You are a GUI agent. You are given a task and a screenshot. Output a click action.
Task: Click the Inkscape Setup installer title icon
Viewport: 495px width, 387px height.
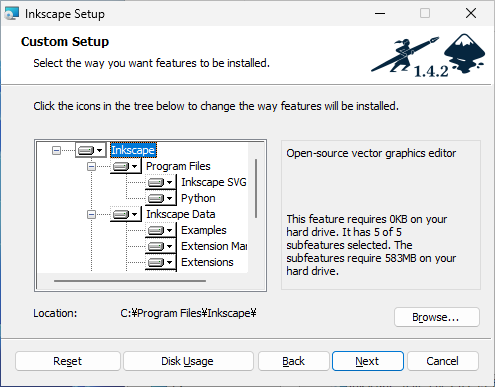click(x=12, y=14)
